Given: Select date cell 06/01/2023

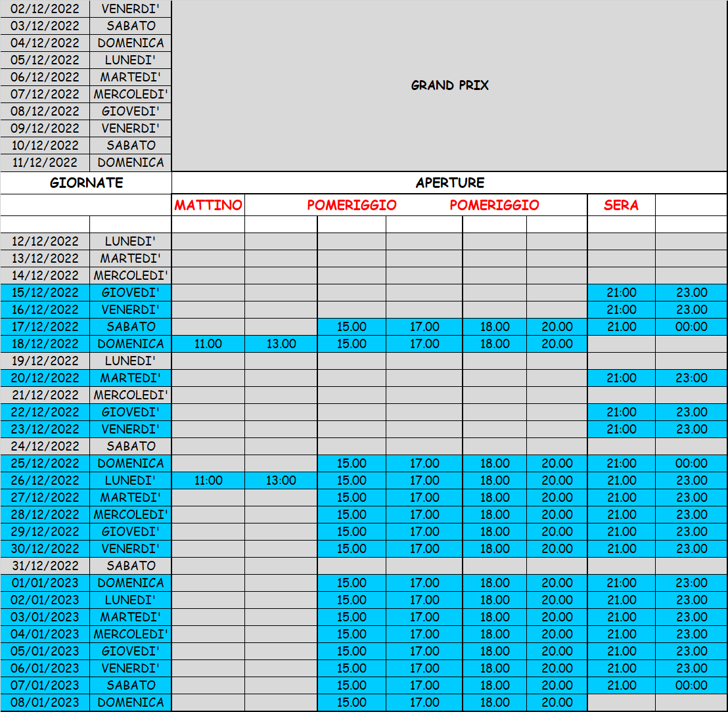Looking at the screenshot, I should (x=45, y=669).
